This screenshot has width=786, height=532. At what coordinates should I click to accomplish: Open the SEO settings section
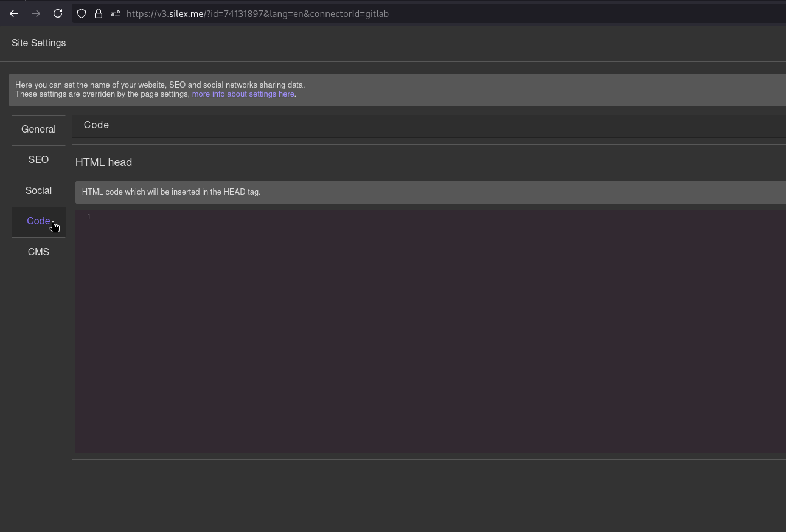pos(38,159)
